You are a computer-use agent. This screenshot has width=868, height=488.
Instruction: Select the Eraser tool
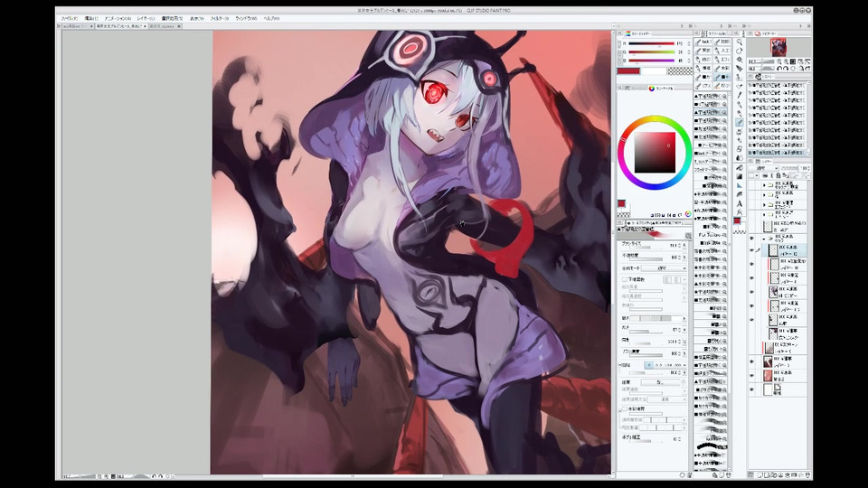740,148
